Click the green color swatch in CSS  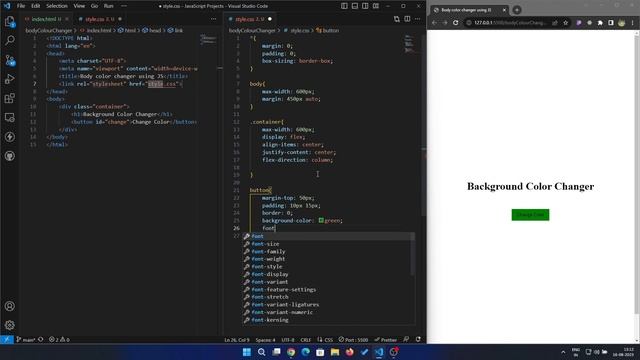pyautogui.click(x=321, y=220)
